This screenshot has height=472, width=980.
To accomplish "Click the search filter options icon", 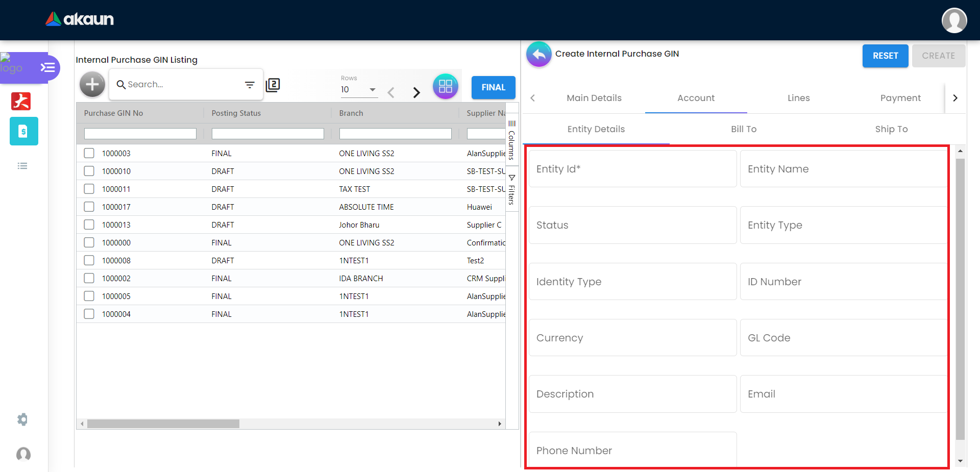I will pos(250,85).
